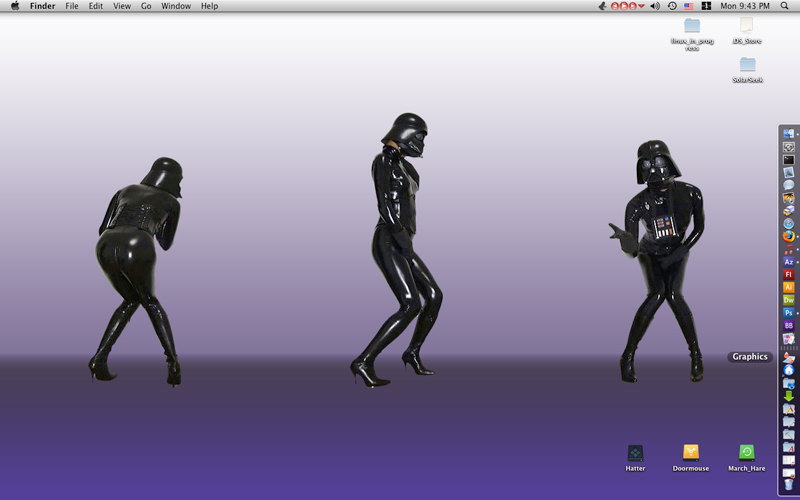Open the Go menu
The image size is (800, 500).
coord(146,6)
